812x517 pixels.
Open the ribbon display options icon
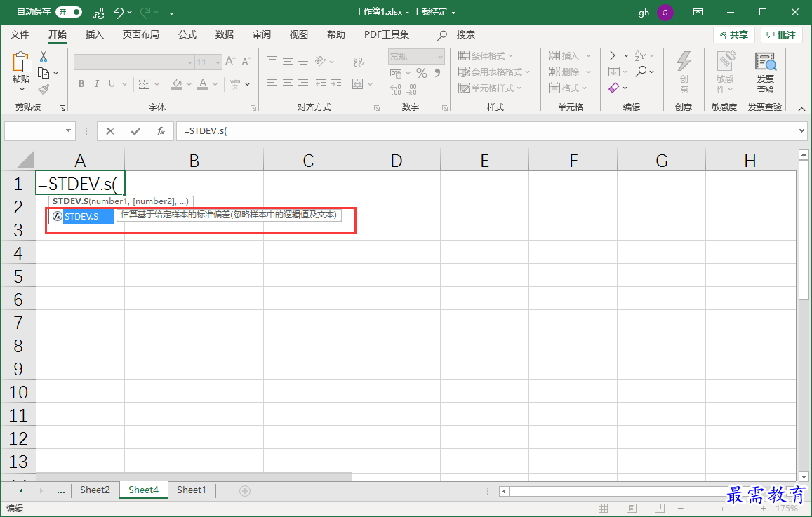point(698,12)
